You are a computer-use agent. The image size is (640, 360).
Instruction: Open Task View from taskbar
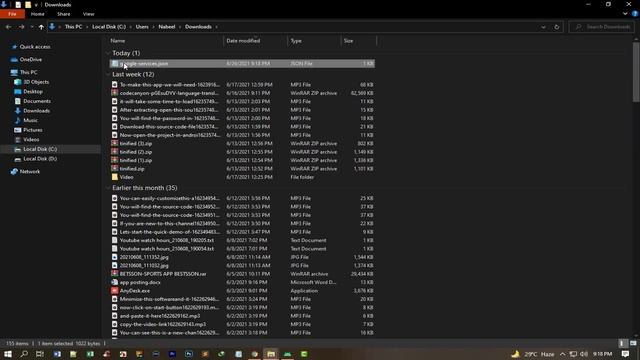pyautogui.click(x=40, y=354)
